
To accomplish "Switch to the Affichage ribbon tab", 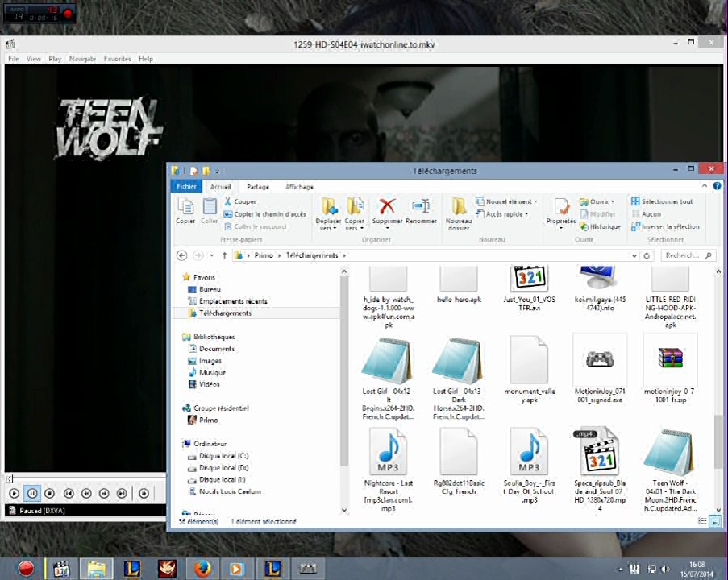I will [x=299, y=187].
